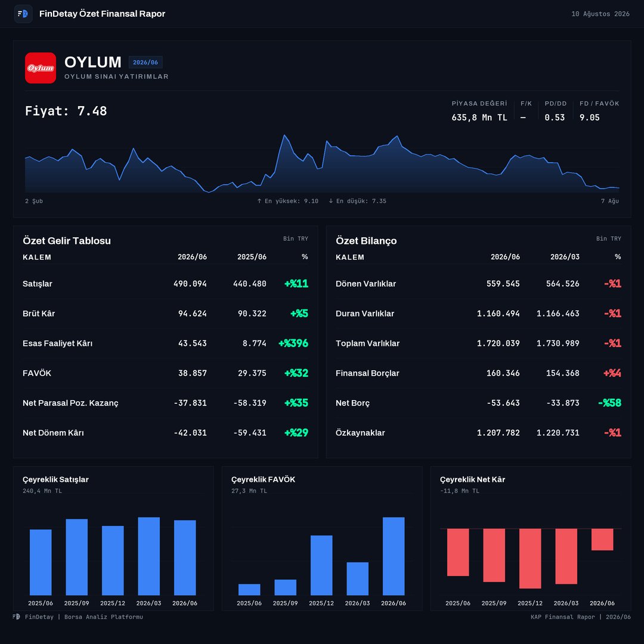Click the +%396 change value

293,343
